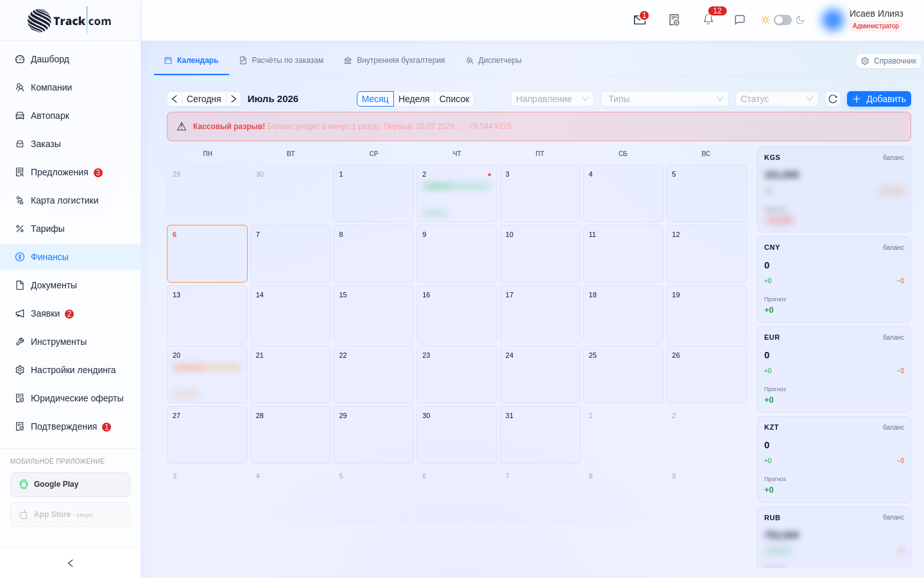
Task: Open the chat messages icon
Action: pos(740,20)
